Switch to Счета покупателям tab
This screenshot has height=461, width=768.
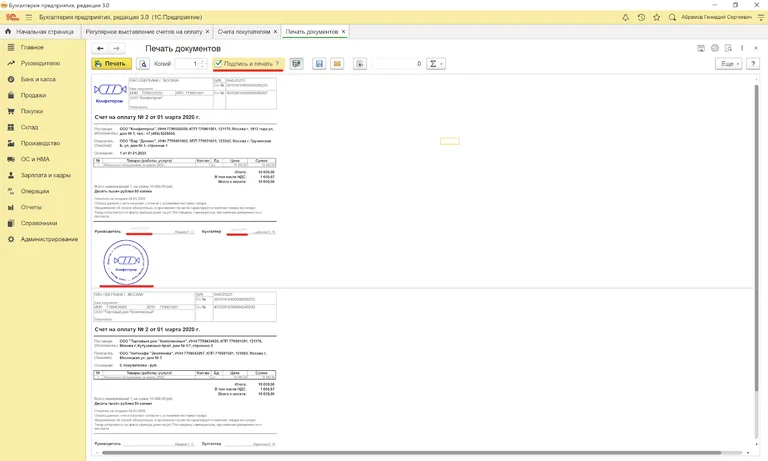(x=244, y=32)
